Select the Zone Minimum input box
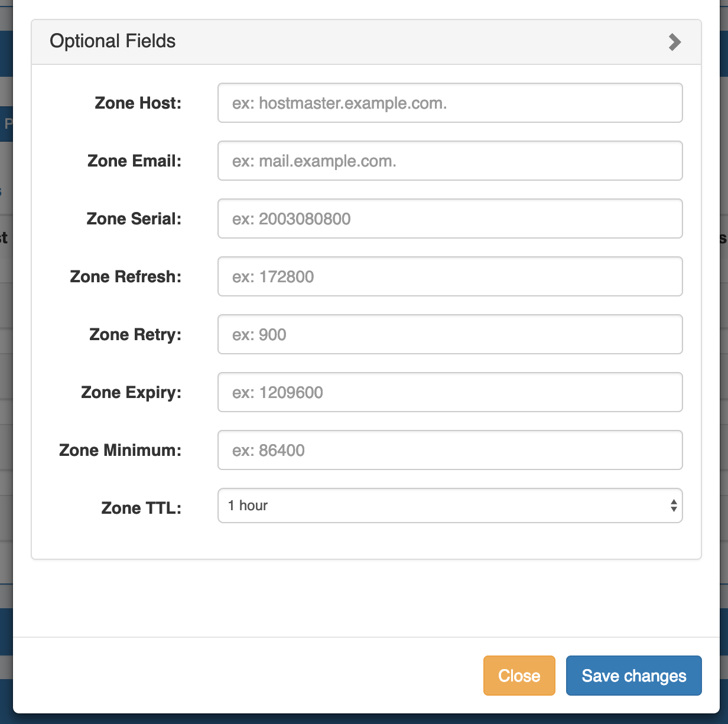 pyautogui.click(x=450, y=450)
